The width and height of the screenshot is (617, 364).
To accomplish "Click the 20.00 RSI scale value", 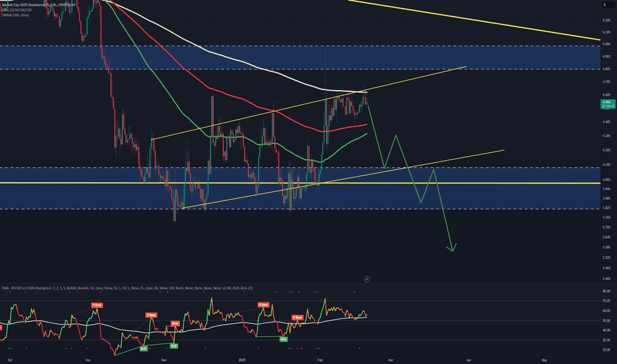I will pyautogui.click(x=606, y=350).
